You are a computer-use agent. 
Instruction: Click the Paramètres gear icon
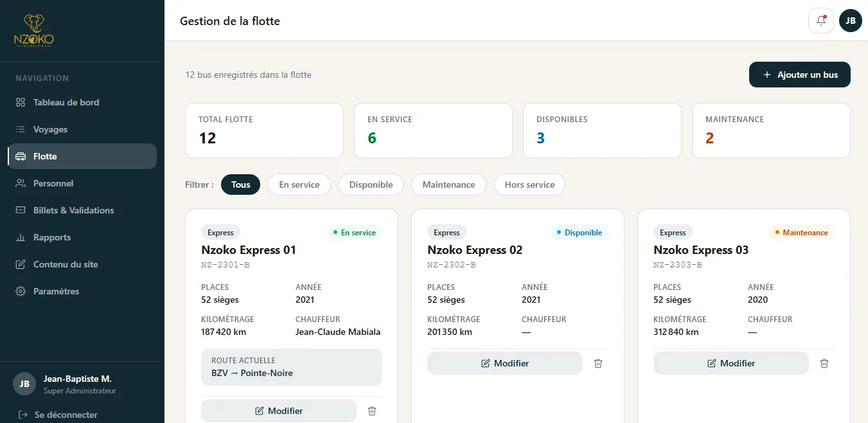[x=21, y=291]
